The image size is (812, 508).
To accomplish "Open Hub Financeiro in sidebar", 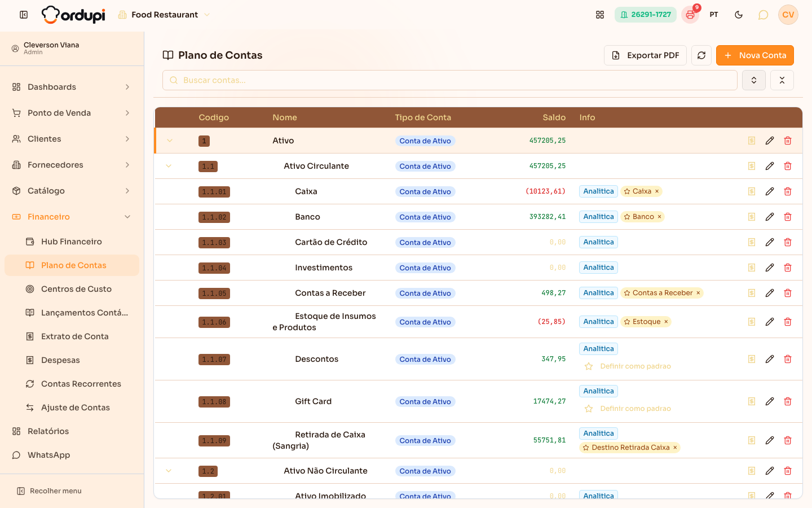I will click(x=72, y=242).
